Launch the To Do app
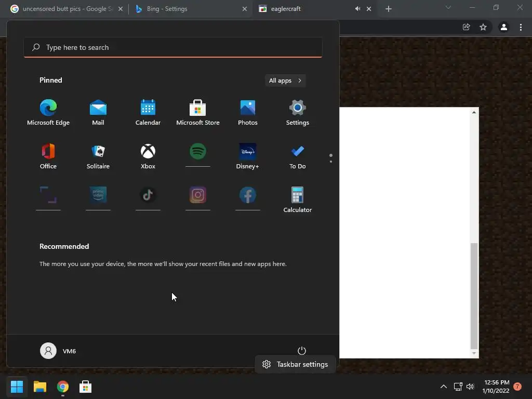The width and height of the screenshot is (532, 399). click(x=298, y=156)
